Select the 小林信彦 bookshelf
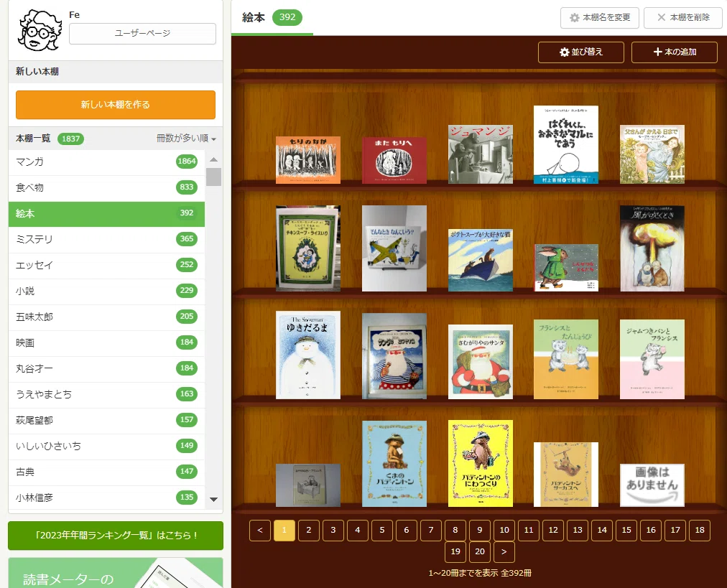 106,498
